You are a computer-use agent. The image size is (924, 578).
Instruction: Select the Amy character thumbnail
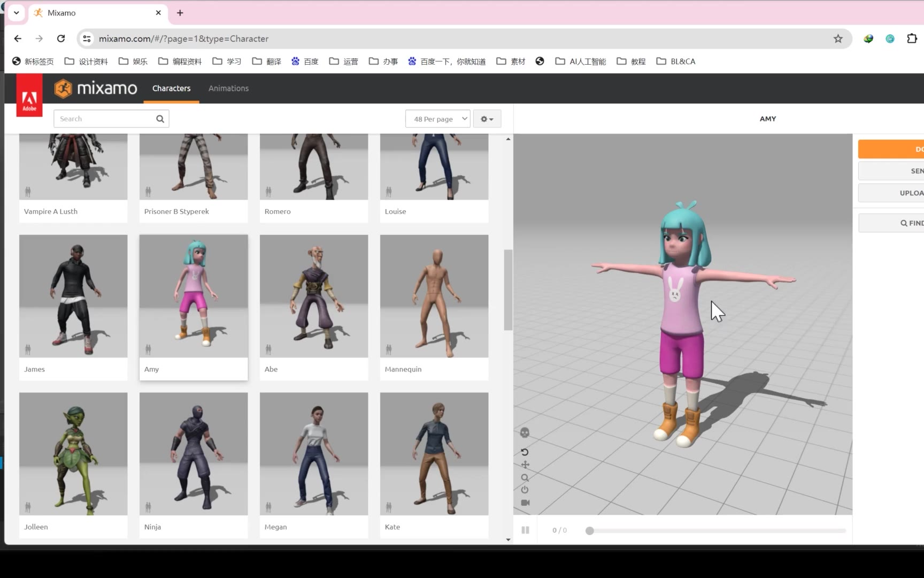point(194,296)
